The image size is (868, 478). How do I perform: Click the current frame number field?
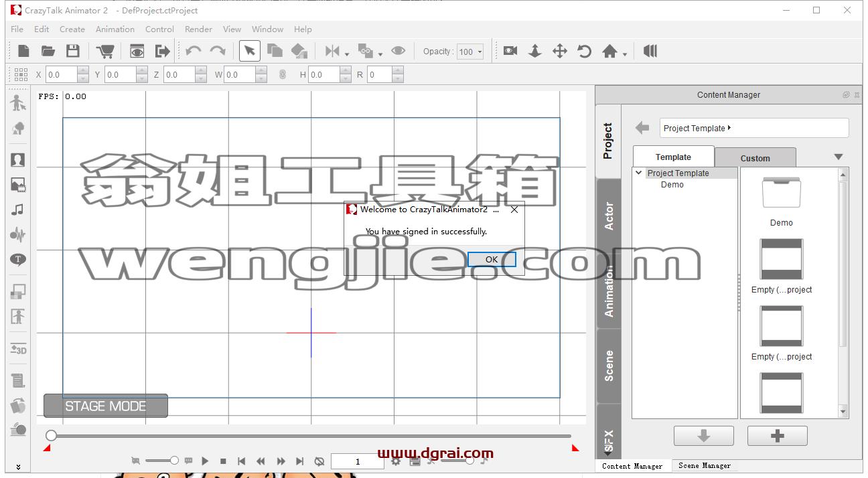358,461
